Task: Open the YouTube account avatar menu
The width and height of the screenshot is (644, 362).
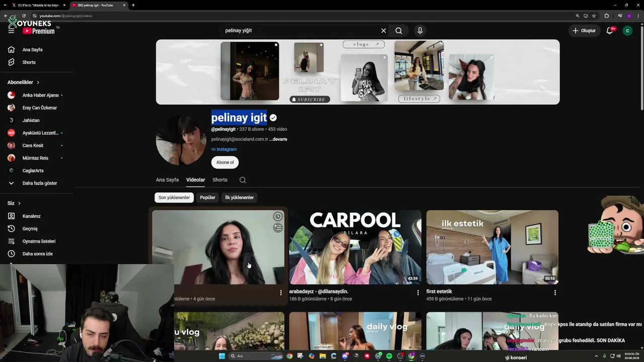Action: pyautogui.click(x=627, y=31)
